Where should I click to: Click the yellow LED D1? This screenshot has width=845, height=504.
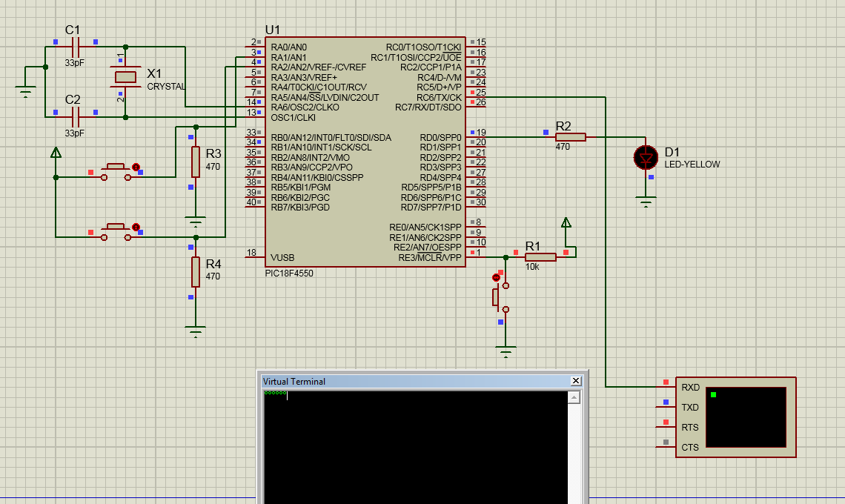[x=646, y=158]
